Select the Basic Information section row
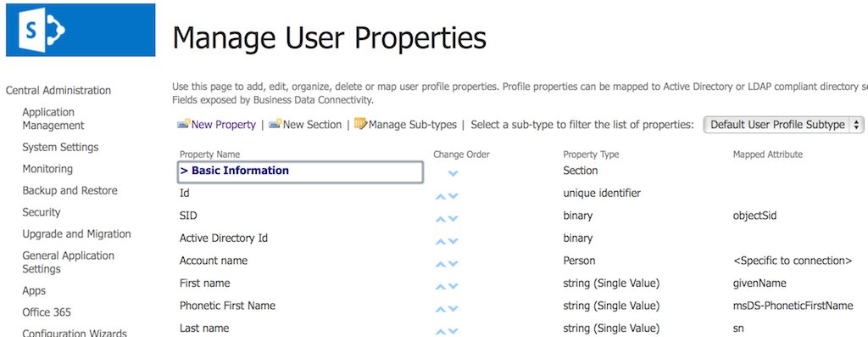The width and height of the screenshot is (868, 337). [301, 171]
